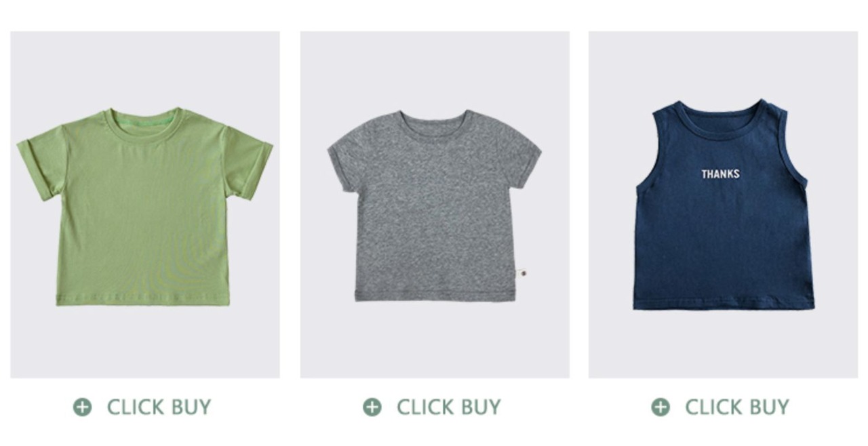Click the bottom hem of the green t-shirt
This screenshot has height=446, width=868.
[143, 299]
